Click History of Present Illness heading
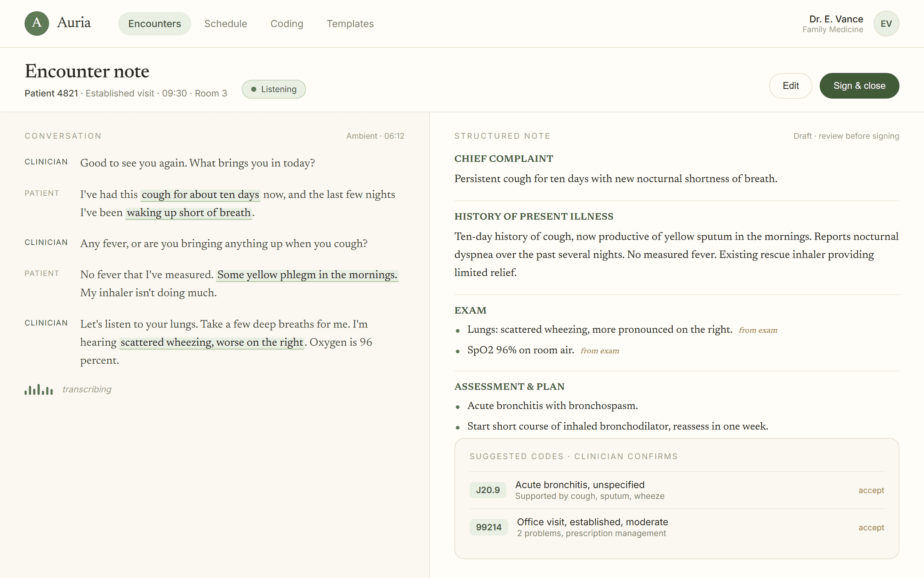Viewport: 924px width, 578px height. pos(534,216)
